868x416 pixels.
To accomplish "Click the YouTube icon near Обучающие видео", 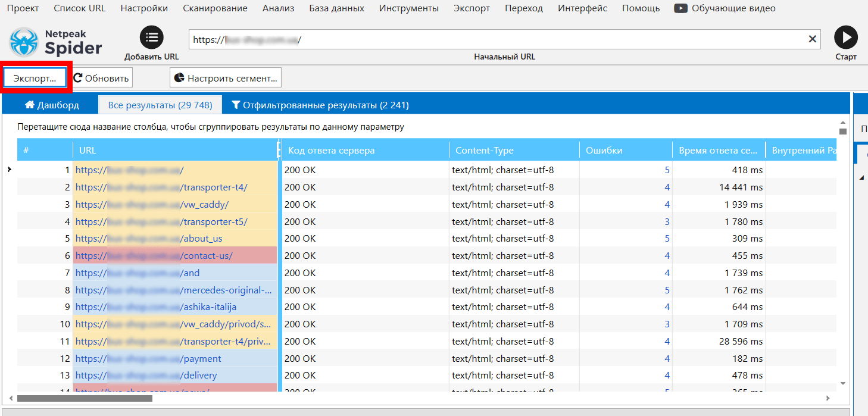I will click(680, 8).
